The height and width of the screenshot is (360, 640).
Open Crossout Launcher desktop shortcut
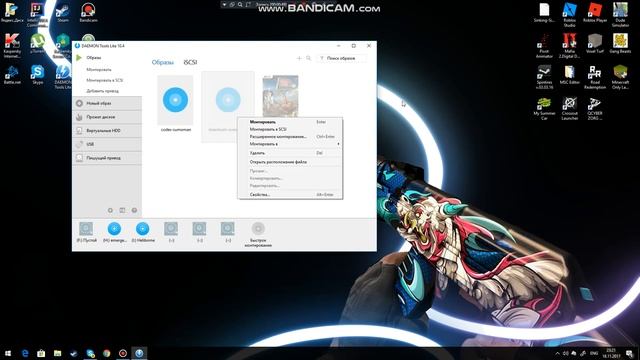569,108
